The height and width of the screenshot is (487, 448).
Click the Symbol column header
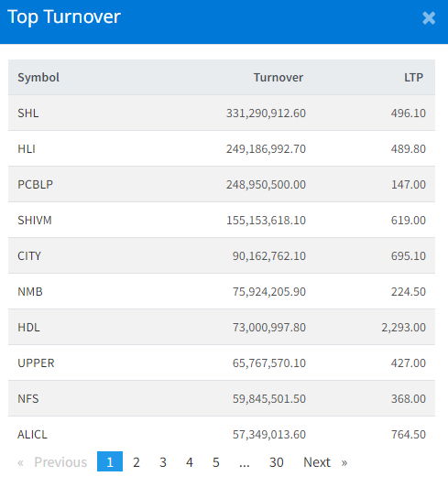click(x=38, y=77)
